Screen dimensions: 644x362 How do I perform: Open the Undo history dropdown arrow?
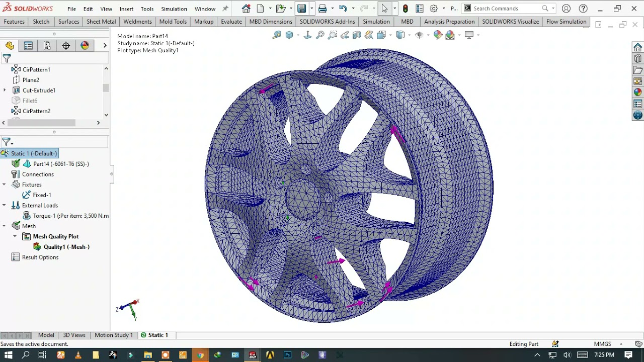tap(353, 9)
